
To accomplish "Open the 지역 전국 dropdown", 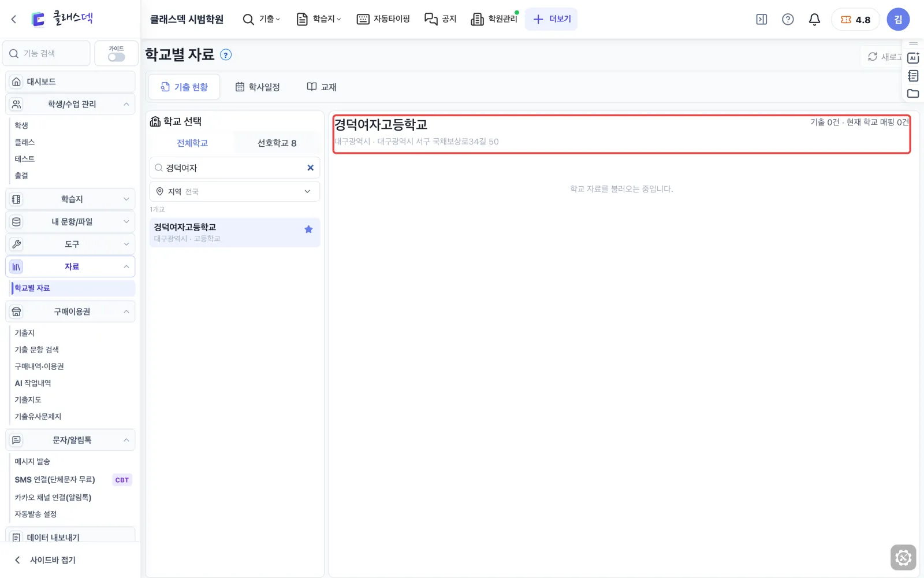I will point(234,191).
